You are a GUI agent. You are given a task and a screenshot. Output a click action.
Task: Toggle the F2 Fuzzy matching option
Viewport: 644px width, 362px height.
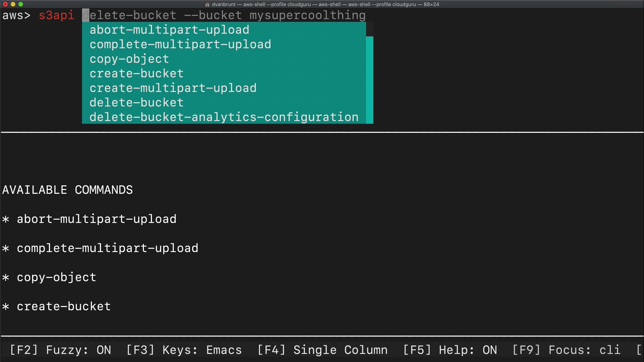point(60,350)
